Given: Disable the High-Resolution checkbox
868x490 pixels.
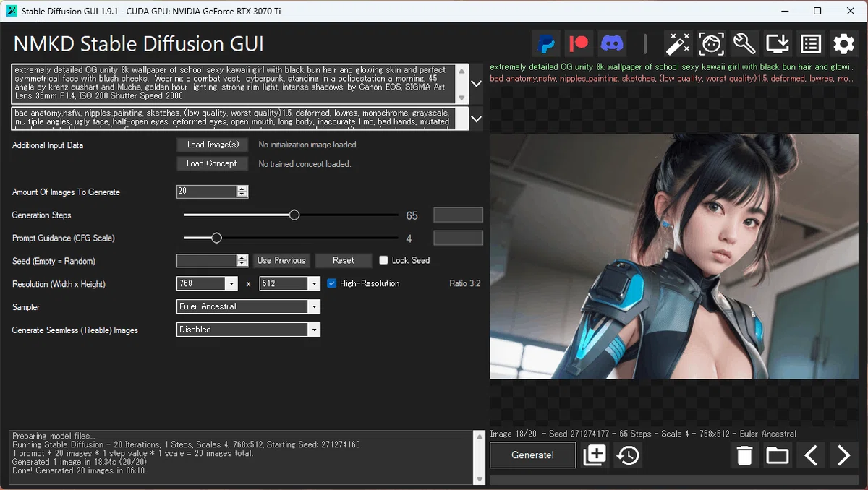Looking at the screenshot, I should (332, 283).
